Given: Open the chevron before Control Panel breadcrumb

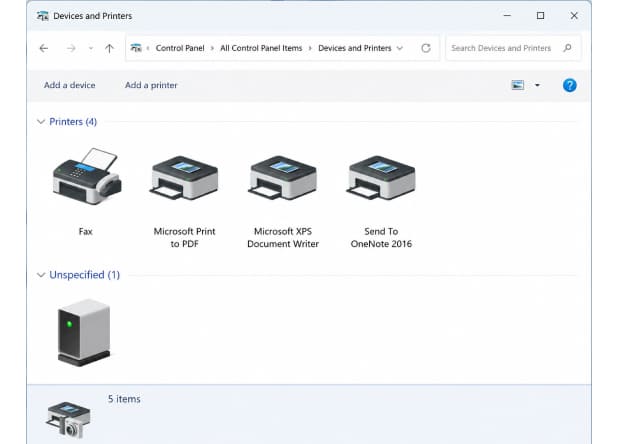Looking at the screenshot, I should [x=148, y=48].
